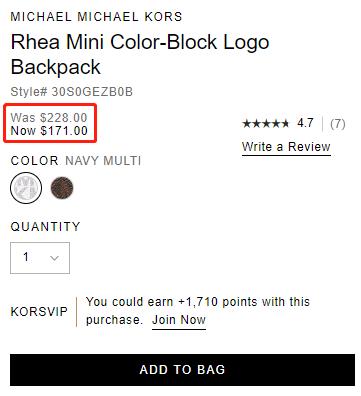The width and height of the screenshot is (361, 396).
Task: Click the Rhea Mini Color-Block Logo Backpack title
Action: (140, 54)
